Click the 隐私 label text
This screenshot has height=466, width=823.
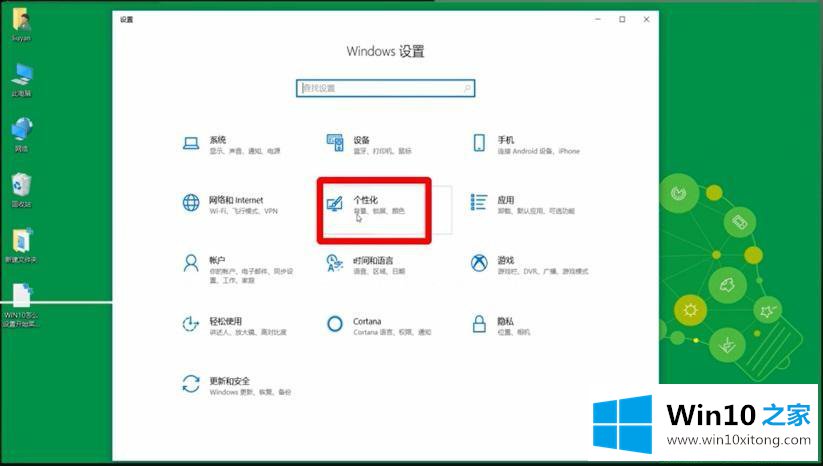tap(506, 321)
